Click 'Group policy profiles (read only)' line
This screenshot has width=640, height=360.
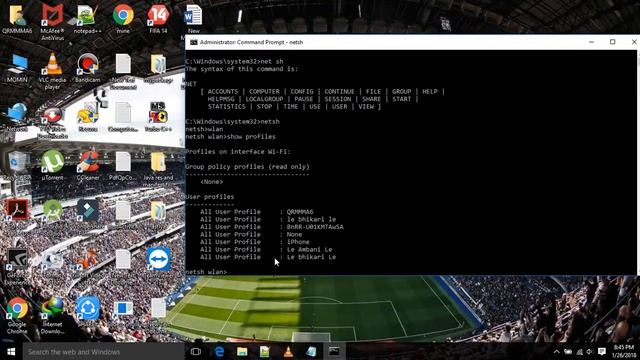pos(247,167)
